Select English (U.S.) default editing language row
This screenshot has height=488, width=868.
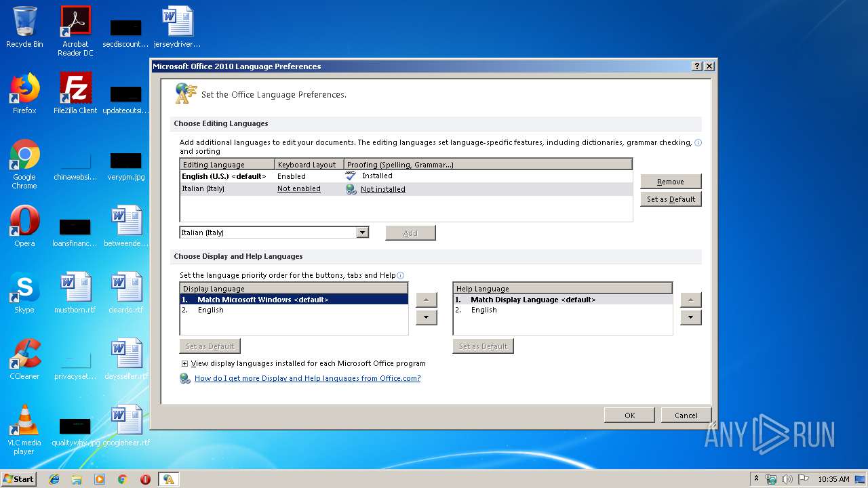(x=406, y=176)
